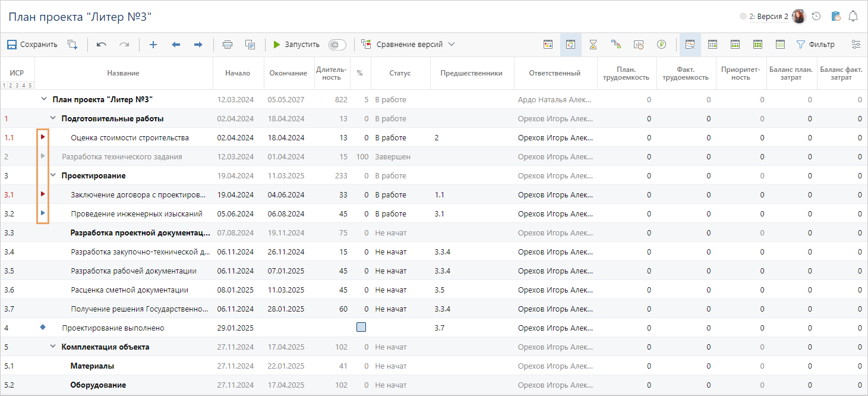The width and height of the screenshot is (868, 396).
Task: Click the right arrow indent icon
Action: pos(198,45)
